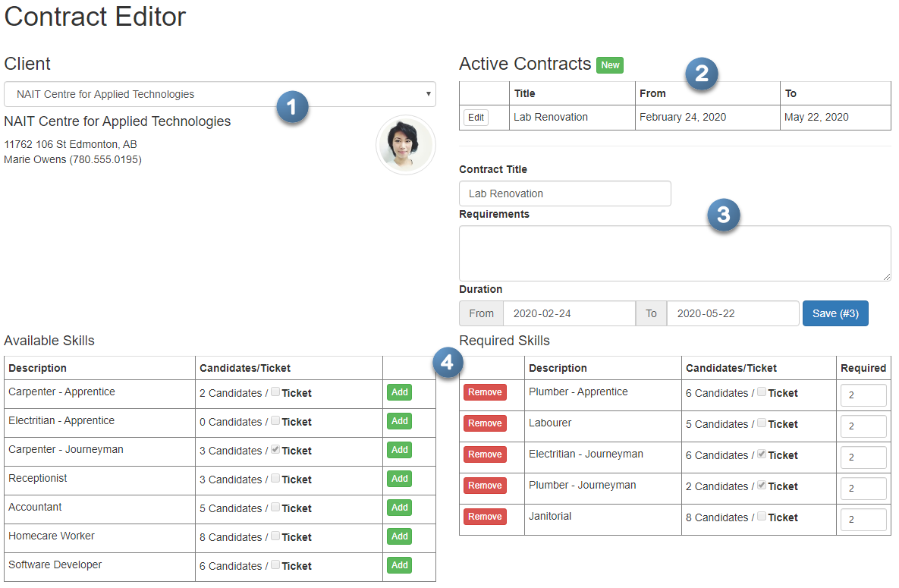Viewport: 899px width, 588px height.
Task: Click the duration From date field
Action: pyautogui.click(x=569, y=313)
